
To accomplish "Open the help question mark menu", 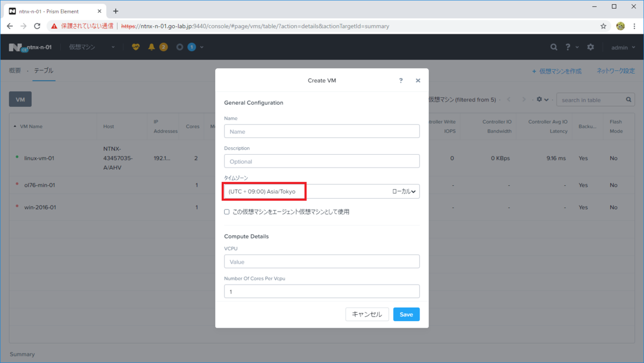I will [568, 47].
